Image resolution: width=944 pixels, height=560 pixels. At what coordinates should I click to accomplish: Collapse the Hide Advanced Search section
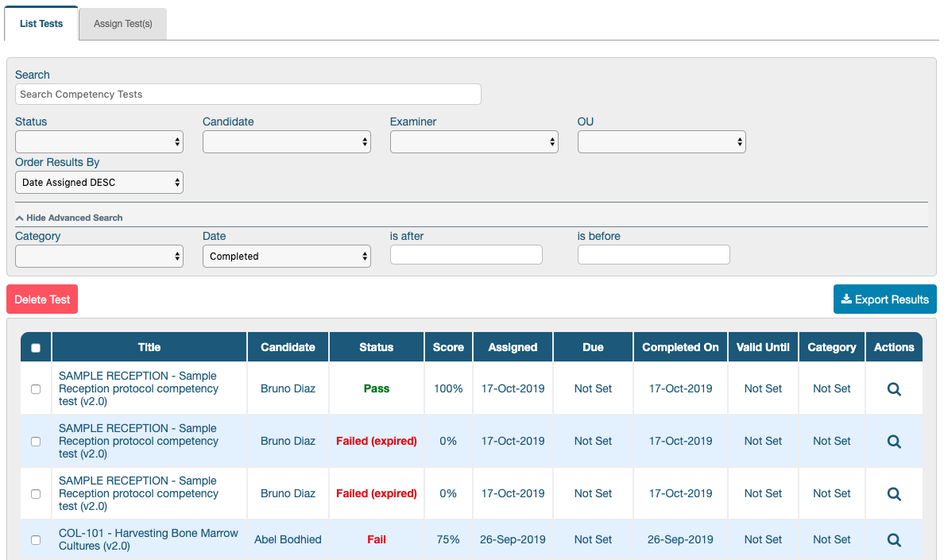69,218
